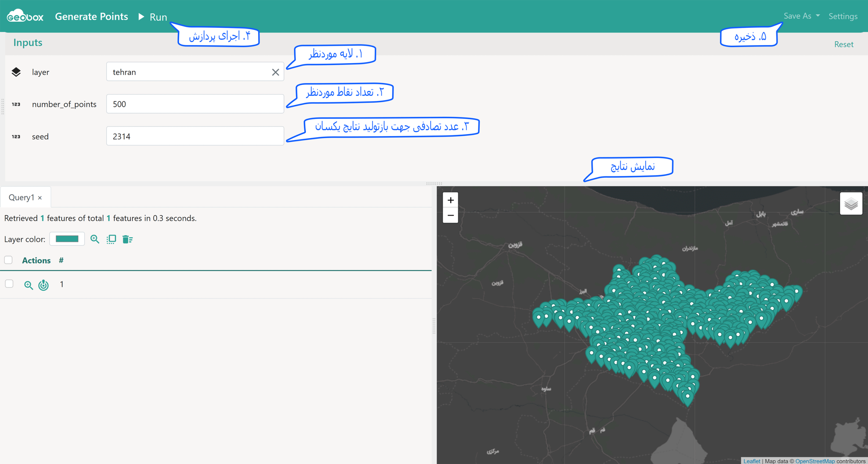Zoom to feature in row 1

[x=28, y=285]
